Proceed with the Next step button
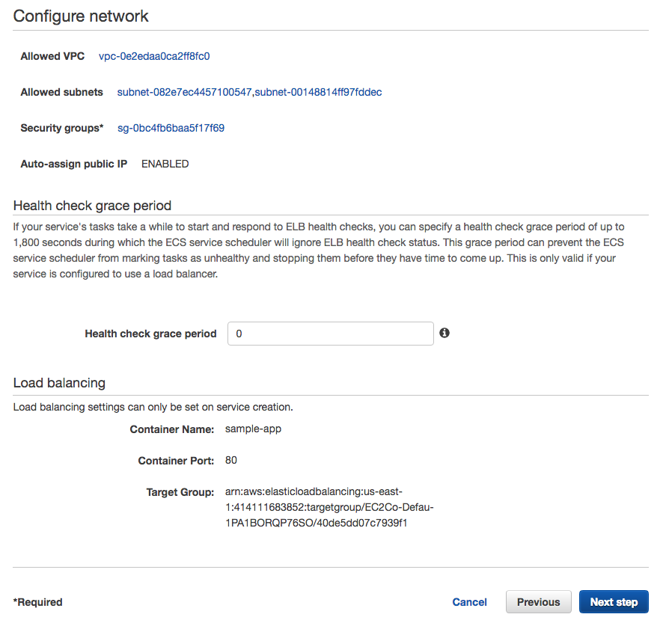The width and height of the screenshot is (672, 629). (614, 602)
